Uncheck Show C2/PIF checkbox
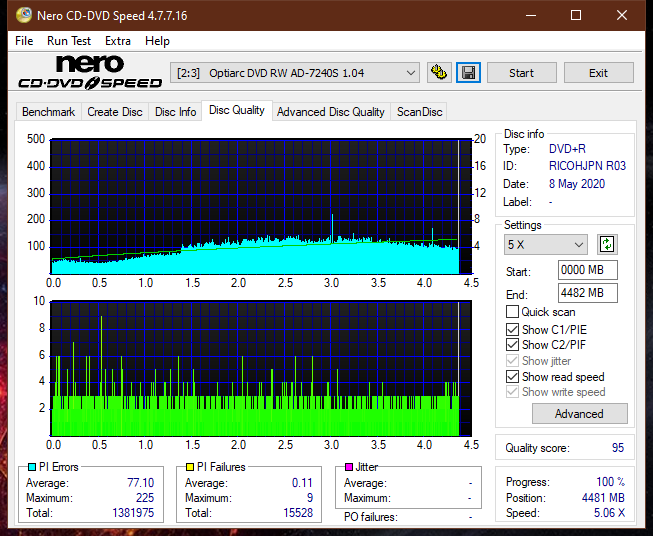Viewport: 653px width, 536px height. tap(512, 345)
